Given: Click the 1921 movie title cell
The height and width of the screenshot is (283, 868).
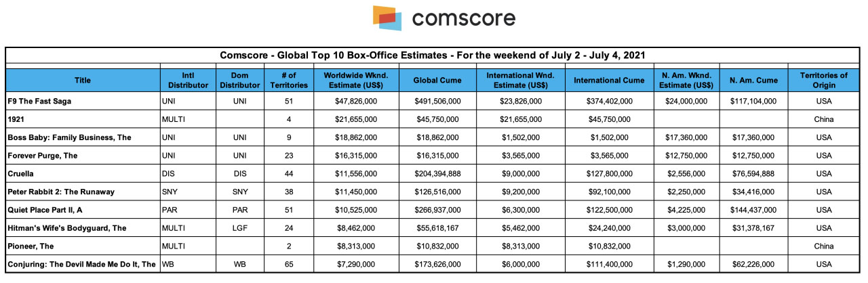Looking at the screenshot, I should pos(17,119).
